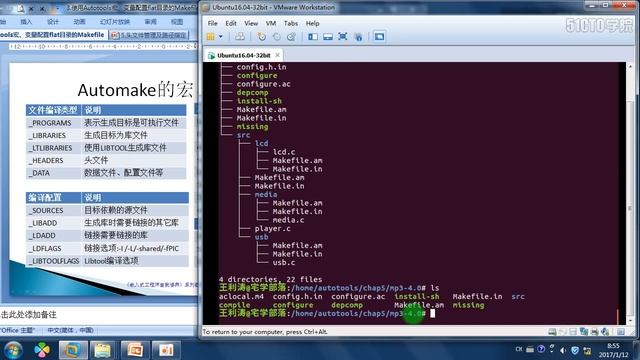640x360 pixels.
Task: Take a VM snapshot
Action: point(261,37)
